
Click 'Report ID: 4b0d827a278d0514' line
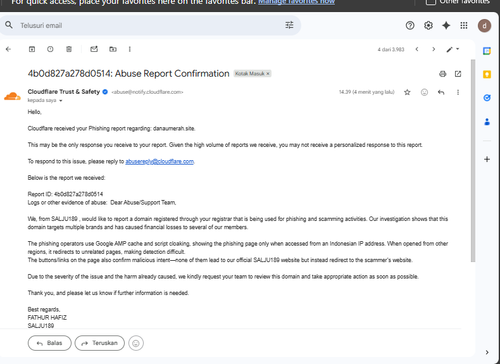[x=65, y=194]
